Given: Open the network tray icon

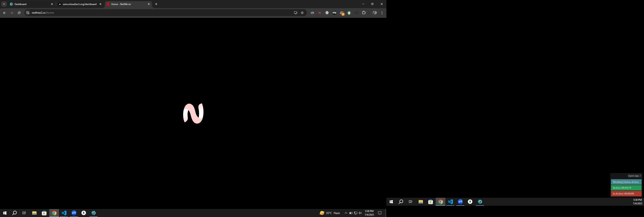Looking at the screenshot, I should (355, 213).
